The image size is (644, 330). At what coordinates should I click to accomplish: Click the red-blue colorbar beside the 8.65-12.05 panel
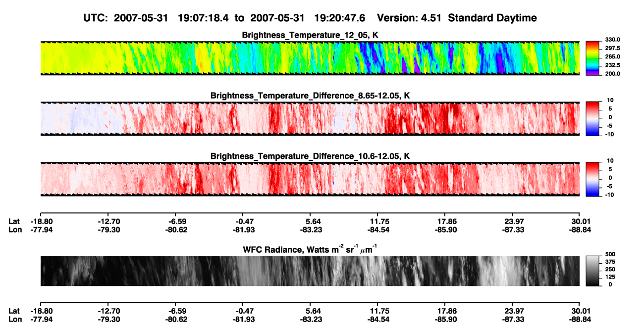pyautogui.click(x=592, y=119)
